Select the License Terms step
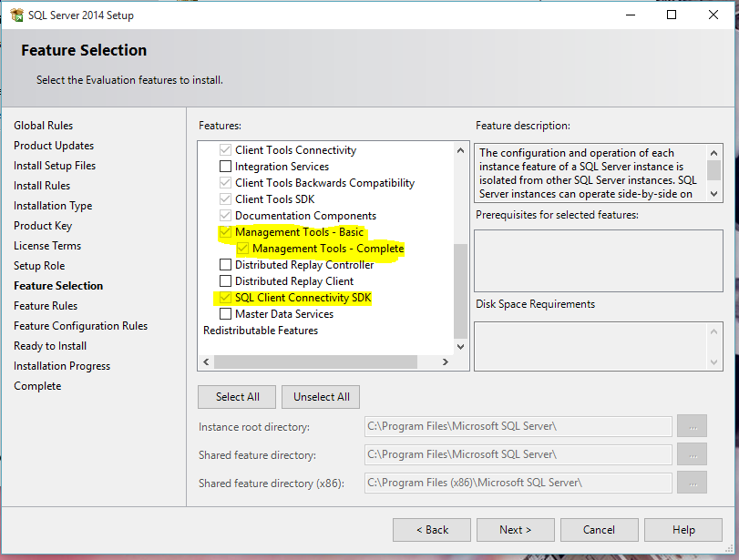The width and height of the screenshot is (739, 560). click(47, 246)
